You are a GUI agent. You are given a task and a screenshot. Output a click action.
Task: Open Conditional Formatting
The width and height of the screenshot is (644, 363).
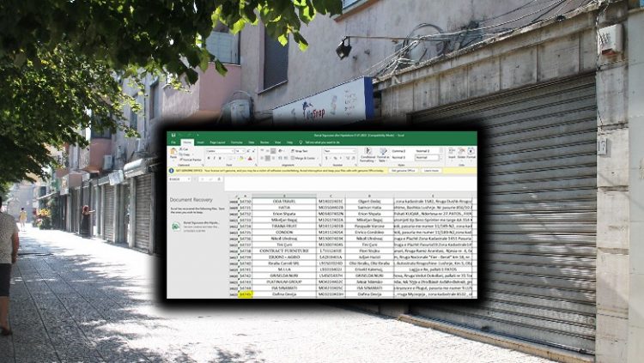click(368, 154)
